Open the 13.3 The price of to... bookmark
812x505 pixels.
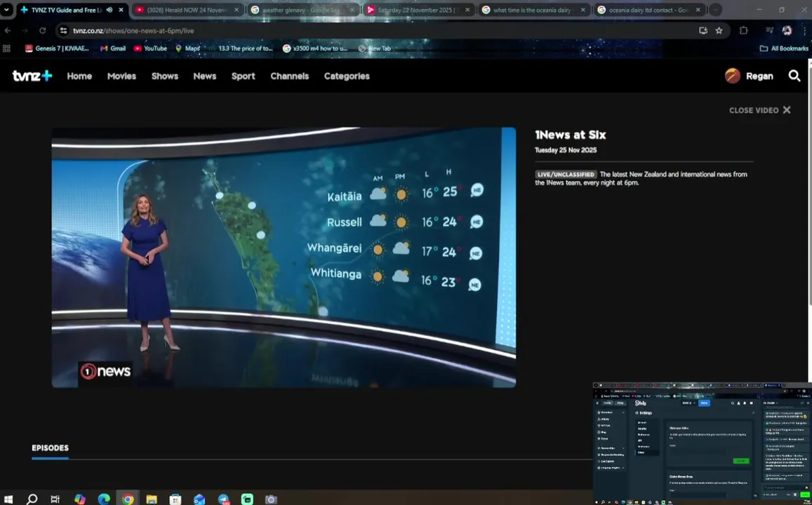240,48
